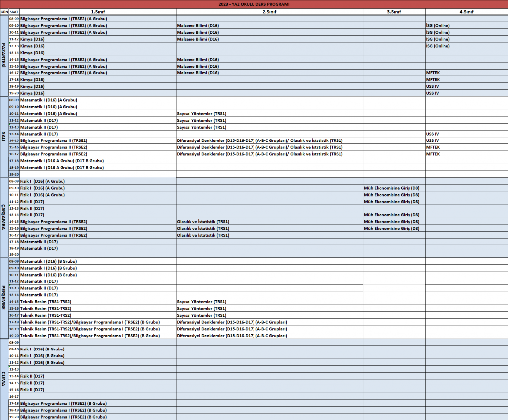Select the PAZARTESİ day label
This screenshot has height=420, width=508.
pos(4,56)
